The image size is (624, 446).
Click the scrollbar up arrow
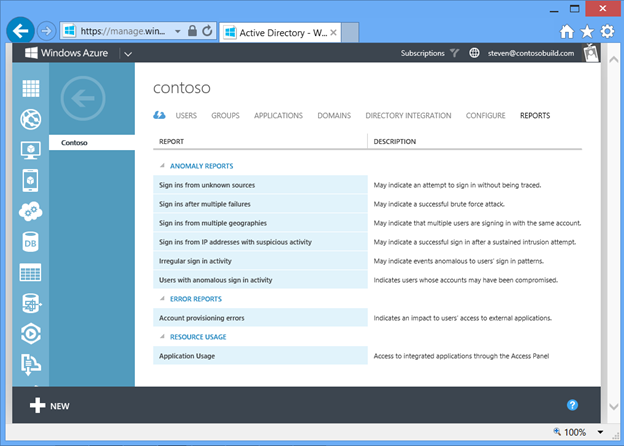pos(613,60)
